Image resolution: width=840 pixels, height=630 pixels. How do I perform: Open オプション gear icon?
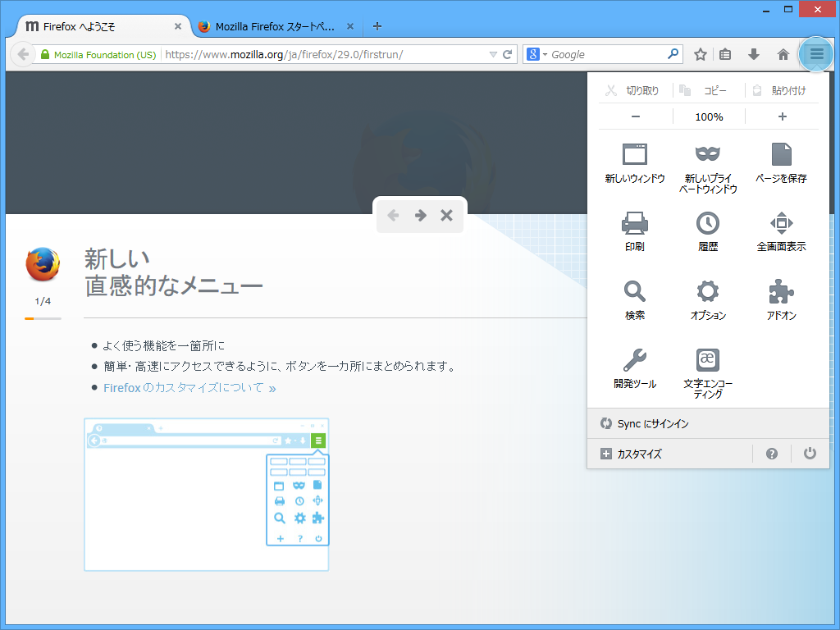click(x=708, y=300)
